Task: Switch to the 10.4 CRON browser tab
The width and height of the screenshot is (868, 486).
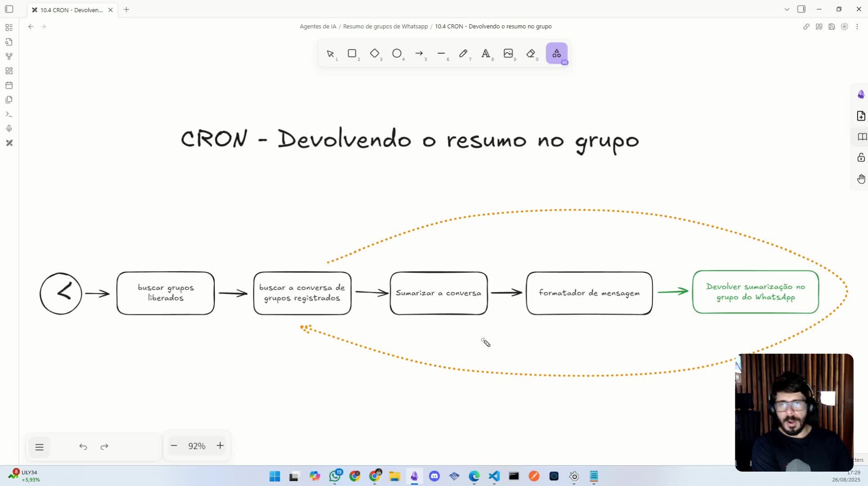Action: (x=68, y=9)
